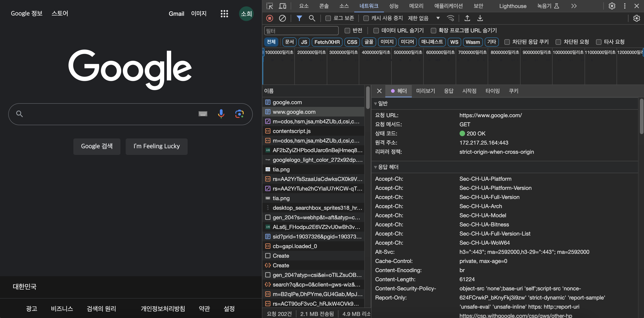Click the headers pane vertical scrollbar

coord(641,117)
